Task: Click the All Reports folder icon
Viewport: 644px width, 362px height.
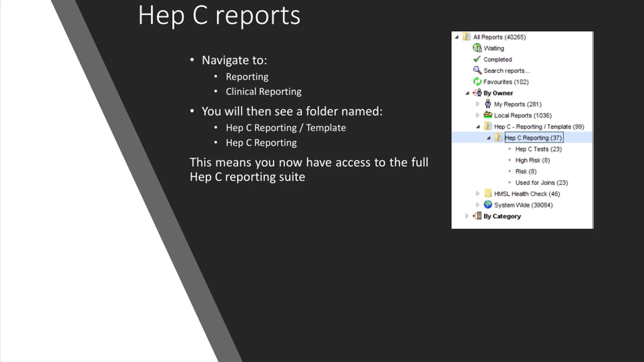Action: pyautogui.click(x=467, y=37)
